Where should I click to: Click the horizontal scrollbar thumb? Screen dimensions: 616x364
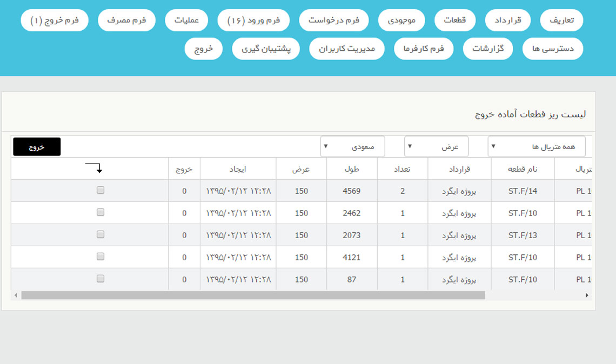(253, 295)
